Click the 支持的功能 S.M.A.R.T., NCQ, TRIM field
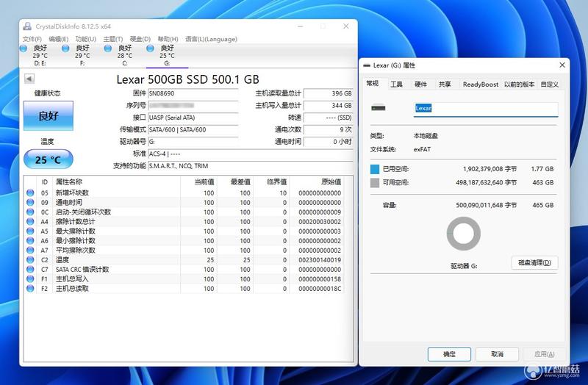Image resolution: width=588 pixels, height=385 pixels. pyautogui.click(x=251, y=166)
